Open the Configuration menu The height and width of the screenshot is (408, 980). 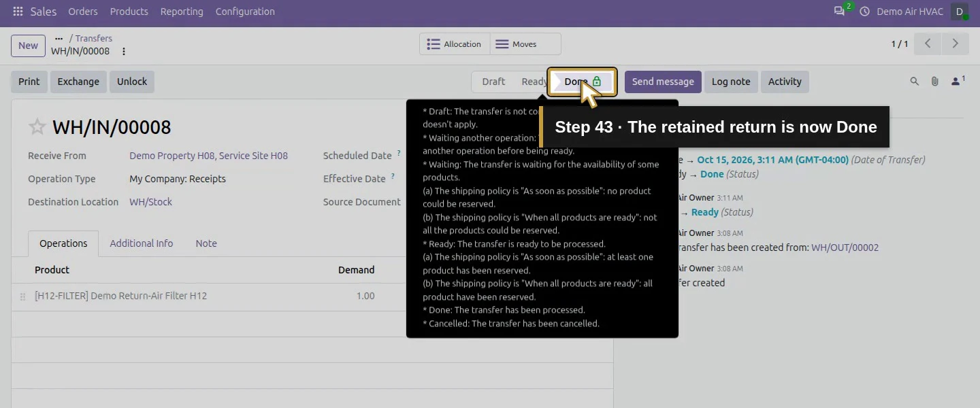pos(245,12)
